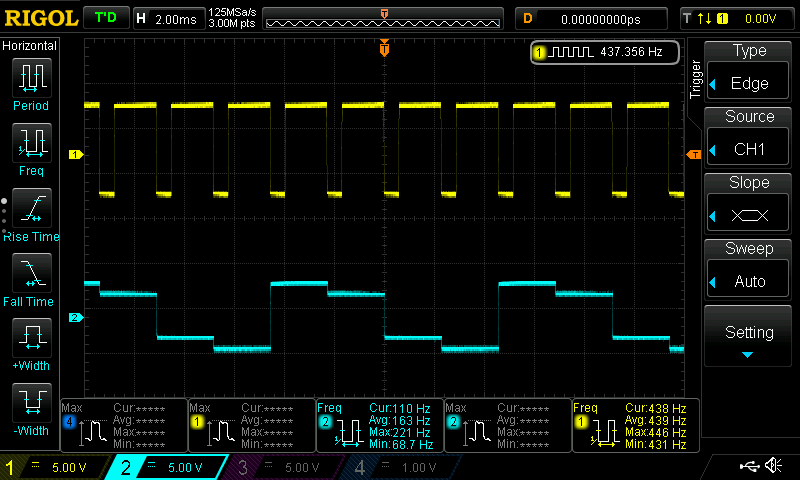Viewport: 800px width, 480px height.
Task: Select the Rise Time measurement icon
Action: click(30, 214)
